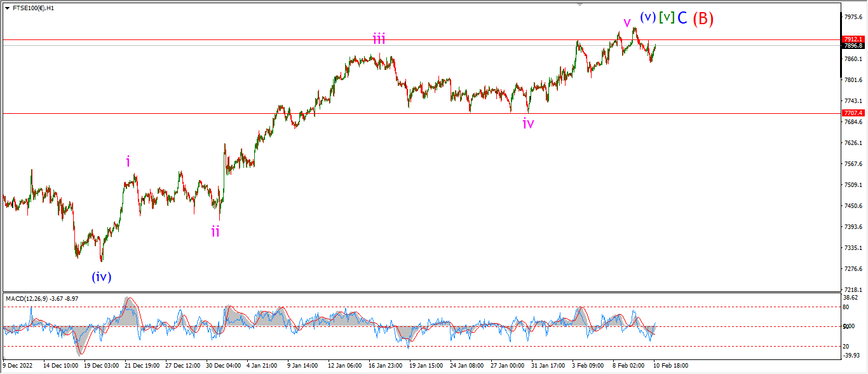Click the MACD(12,26,9) indicator label
The image size is (868, 374).
pyautogui.click(x=25, y=298)
